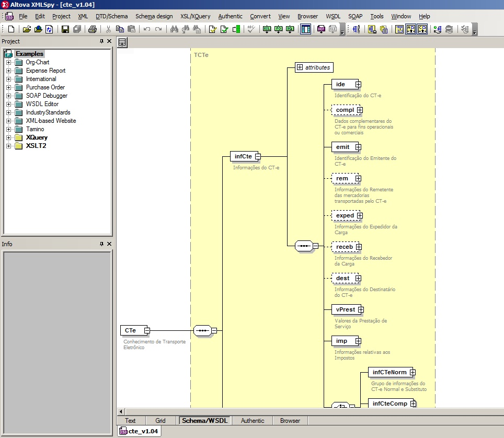Click the Open file folder icon
The width and height of the screenshot is (504, 438).
pos(27,29)
